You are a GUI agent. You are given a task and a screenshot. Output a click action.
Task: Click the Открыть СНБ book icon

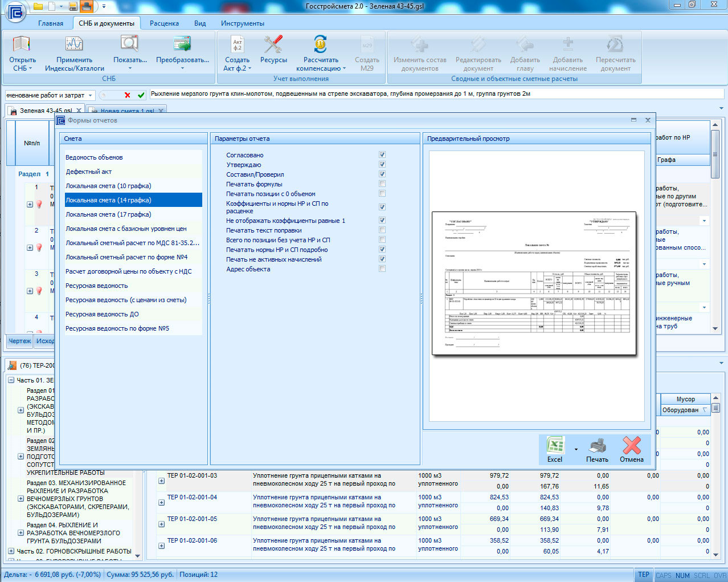[x=22, y=46]
